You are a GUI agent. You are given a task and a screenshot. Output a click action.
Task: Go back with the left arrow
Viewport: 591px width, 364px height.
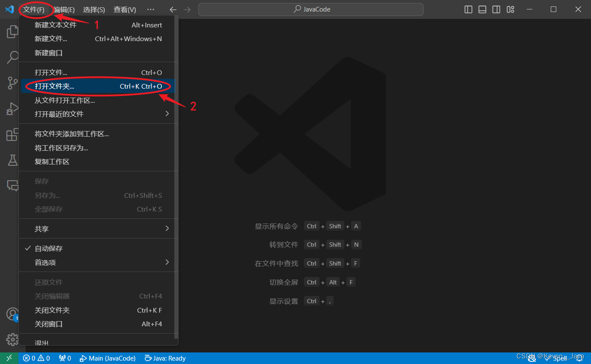pyautogui.click(x=173, y=9)
